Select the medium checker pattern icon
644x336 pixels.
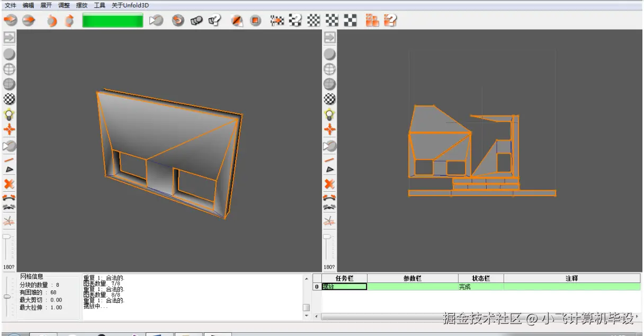(x=332, y=21)
